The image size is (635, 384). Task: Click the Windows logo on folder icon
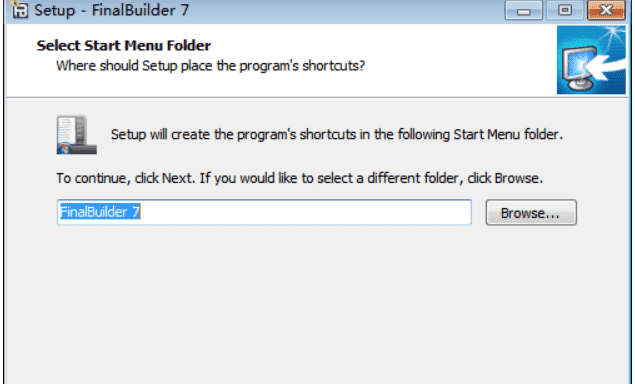coord(64,148)
